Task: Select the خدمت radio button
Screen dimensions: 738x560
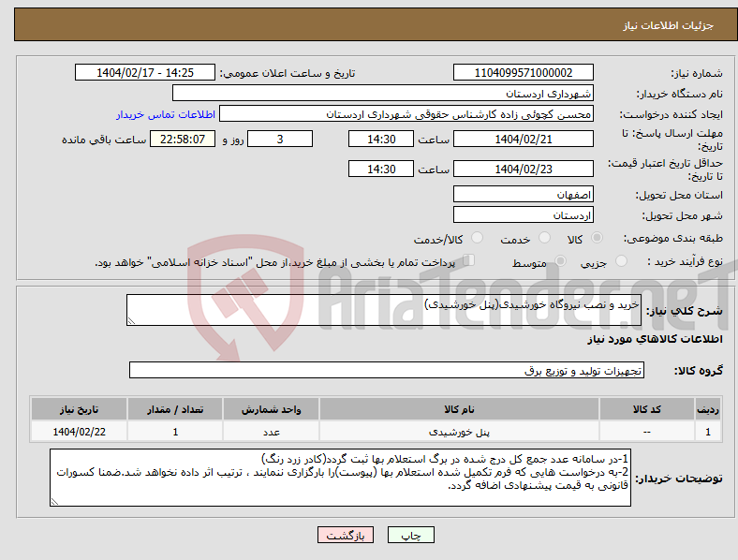Action: pos(544,238)
